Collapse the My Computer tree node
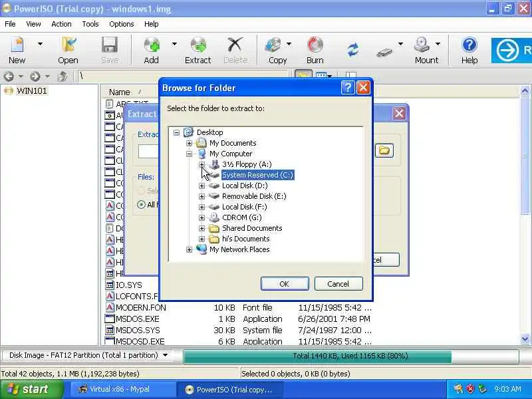The image size is (532, 399). [190, 154]
